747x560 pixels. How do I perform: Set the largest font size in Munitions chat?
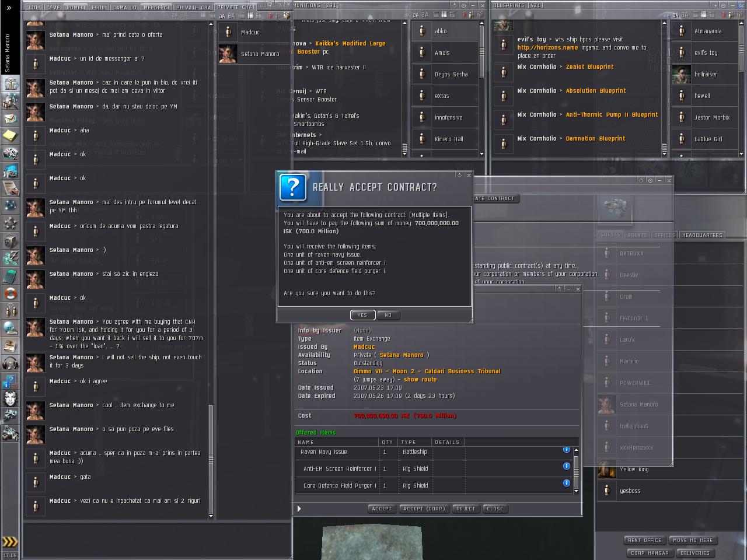tap(425, 15)
